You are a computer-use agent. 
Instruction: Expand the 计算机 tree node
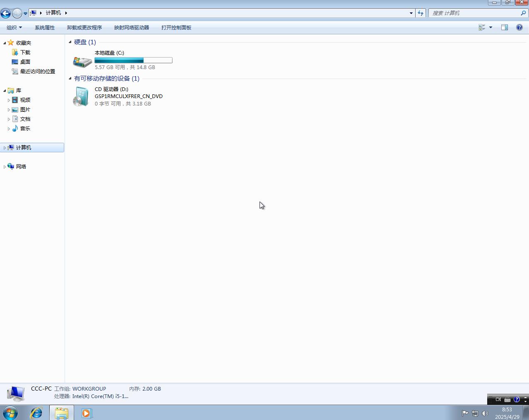(x=5, y=148)
